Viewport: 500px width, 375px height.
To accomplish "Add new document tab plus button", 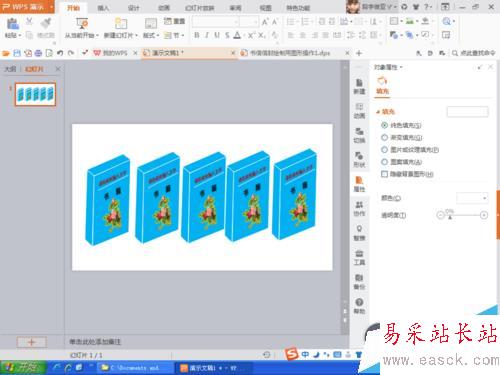I will [359, 53].
